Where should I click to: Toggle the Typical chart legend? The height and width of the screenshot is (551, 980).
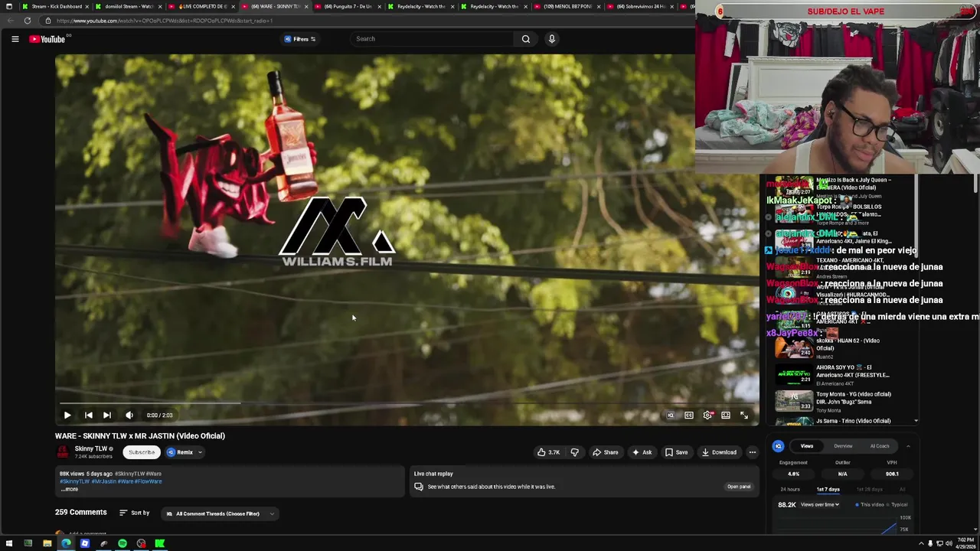tap(897, 504)
